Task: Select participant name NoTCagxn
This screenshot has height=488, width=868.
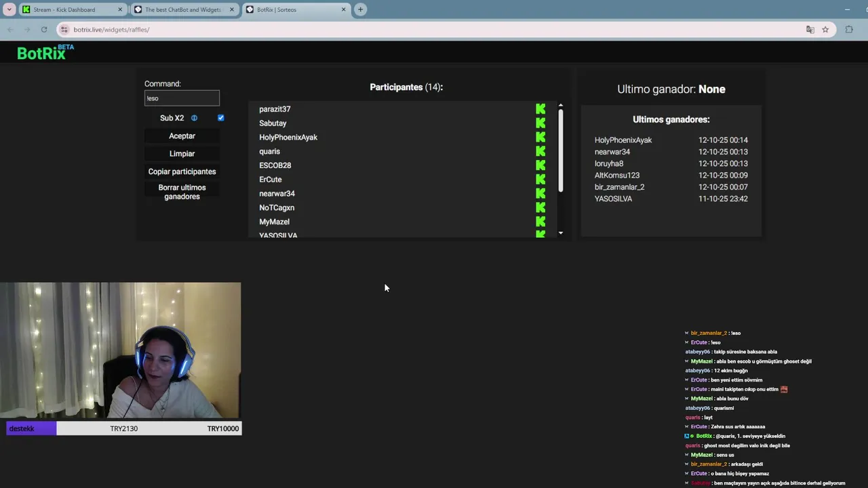Action: pos(277,208)
